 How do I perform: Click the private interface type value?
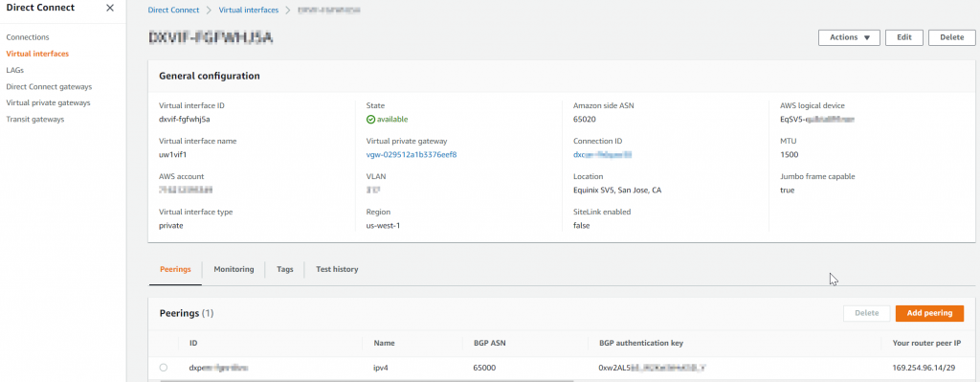click(171, 225)
